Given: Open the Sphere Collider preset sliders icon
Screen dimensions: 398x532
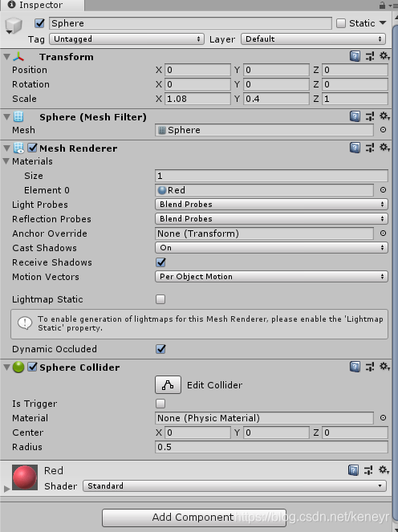Looking at the screenshot, I should click(x=370, y=367).
